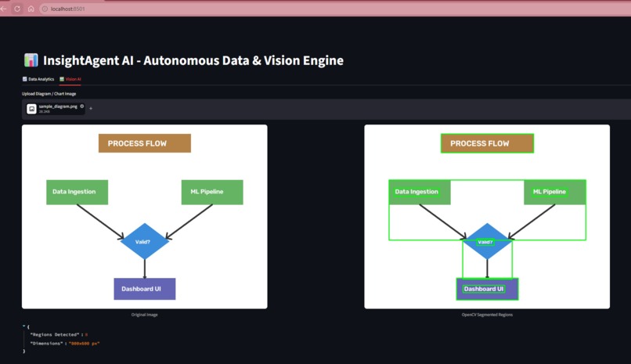Focus the localhost:8501 address bar
Screen dimensions: 631x364
(334, 9)
